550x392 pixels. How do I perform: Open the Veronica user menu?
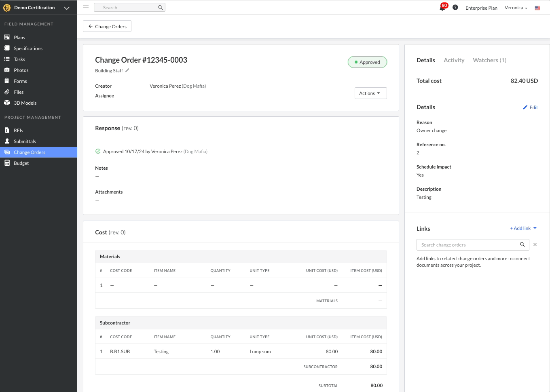point(516,8)
